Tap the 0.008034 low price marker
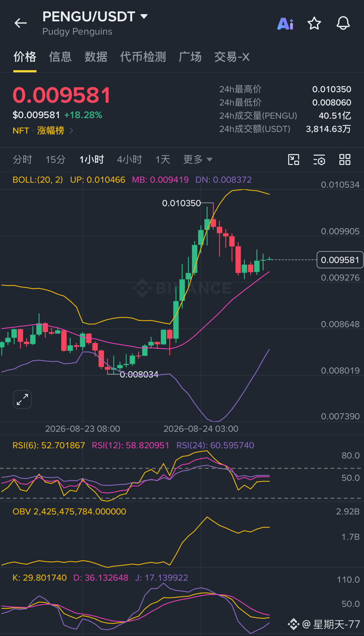 coord(139,374)
